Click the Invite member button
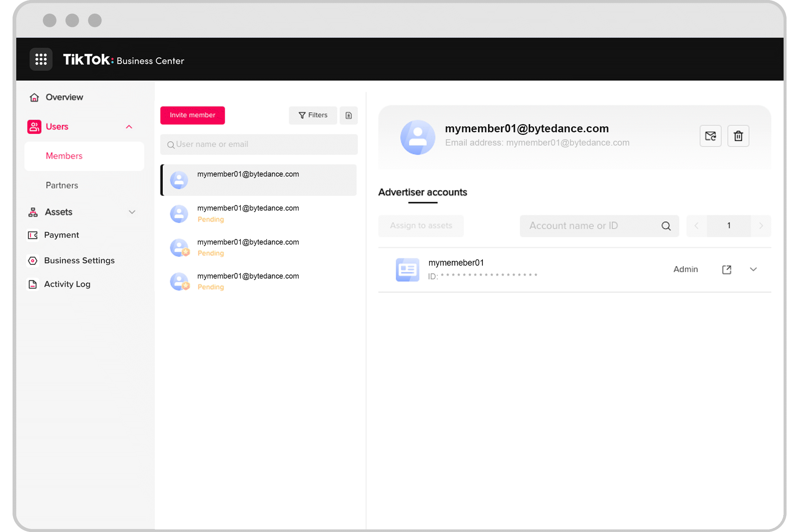The height and width of the screenshot is (532, 798). pos(192,115)
